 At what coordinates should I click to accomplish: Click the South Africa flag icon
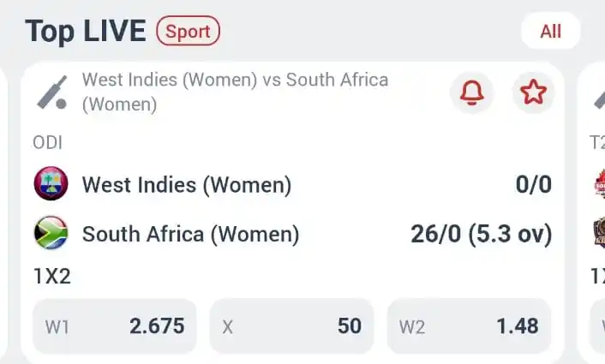click(x=51, y=233)
